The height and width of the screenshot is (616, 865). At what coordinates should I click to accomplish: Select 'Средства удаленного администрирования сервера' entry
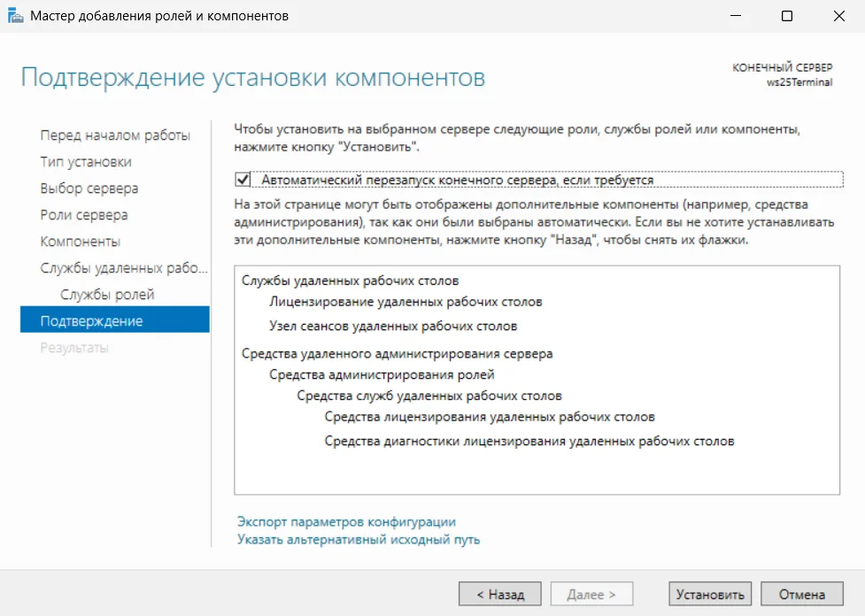point(398,353)
